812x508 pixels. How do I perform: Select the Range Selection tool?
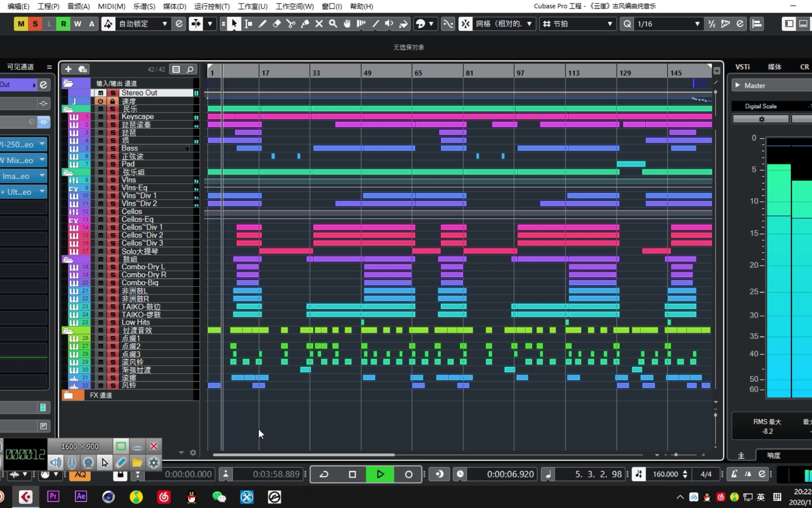click(x=248, y=24)
